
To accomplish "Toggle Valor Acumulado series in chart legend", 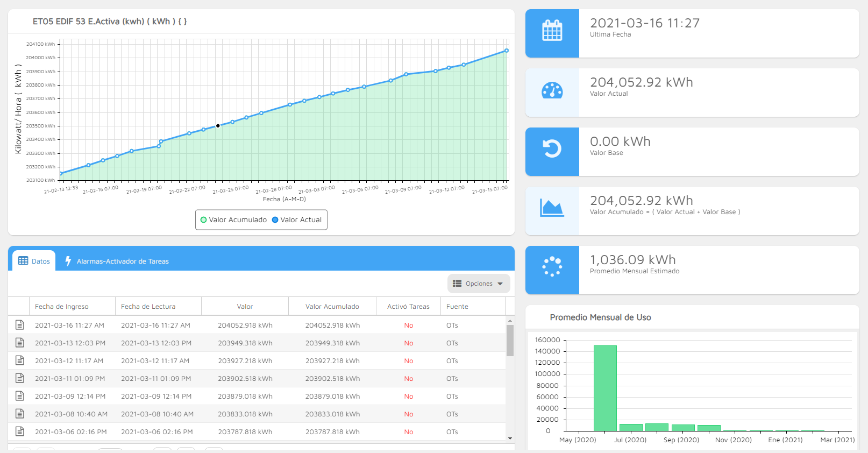I will 233,220.
